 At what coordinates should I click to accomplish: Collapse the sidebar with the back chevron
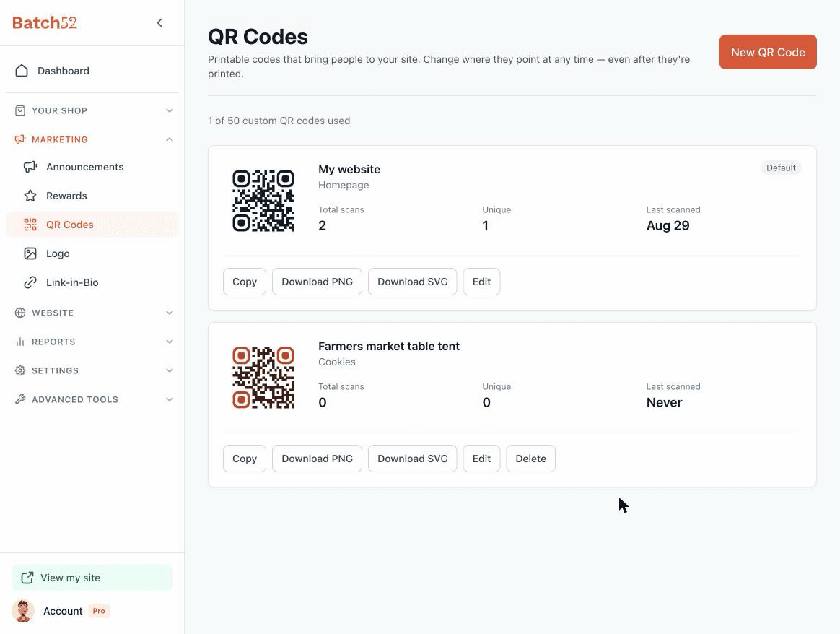(159, 22)
